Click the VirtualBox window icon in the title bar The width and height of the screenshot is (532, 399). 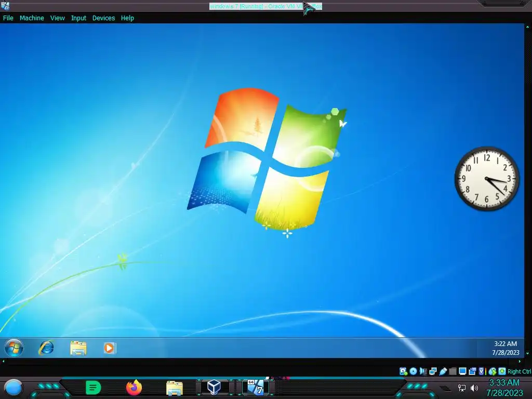5,6
